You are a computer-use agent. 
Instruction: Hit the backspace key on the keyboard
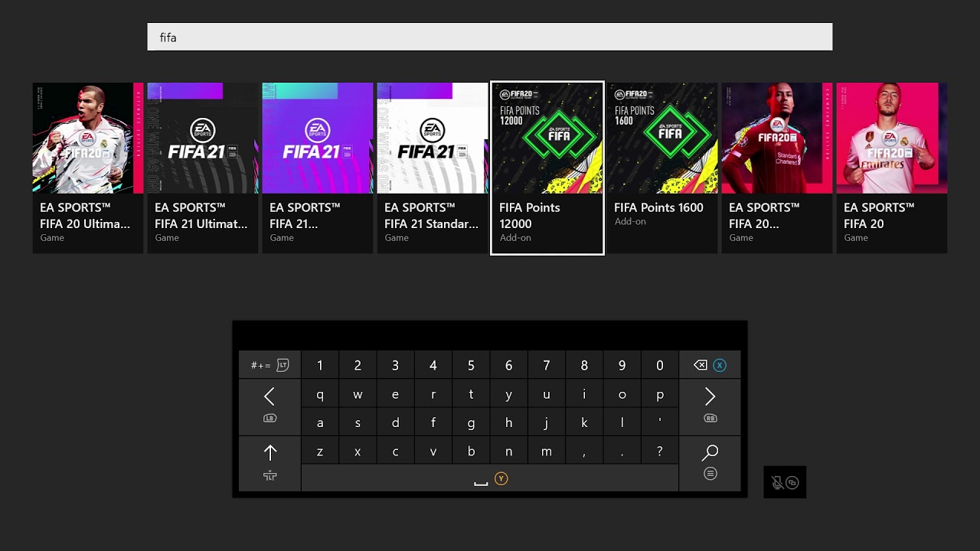tap(710, 365)
